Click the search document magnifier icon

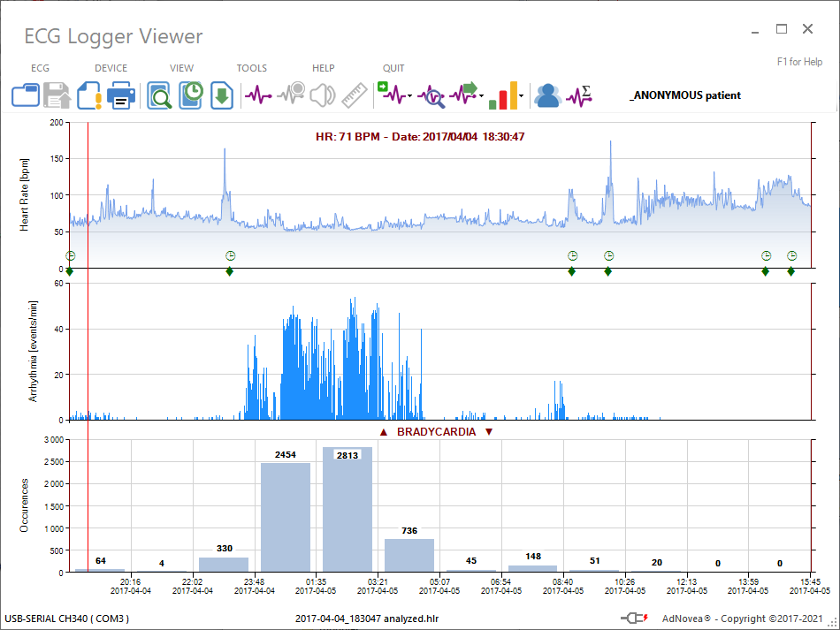click(x=159, y=95)
